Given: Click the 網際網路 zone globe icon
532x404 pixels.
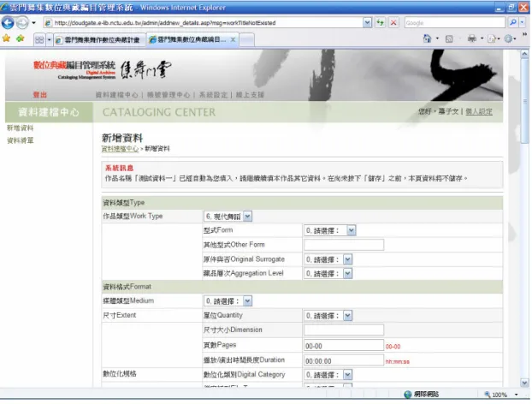Looking at the screenshot, I should (408, 395).
